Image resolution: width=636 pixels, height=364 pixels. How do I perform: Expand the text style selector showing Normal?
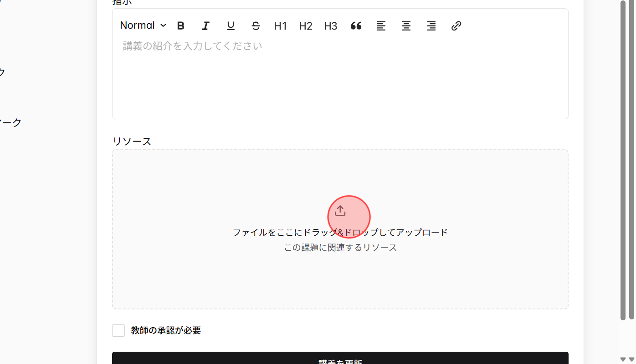[x=143, y=25]
